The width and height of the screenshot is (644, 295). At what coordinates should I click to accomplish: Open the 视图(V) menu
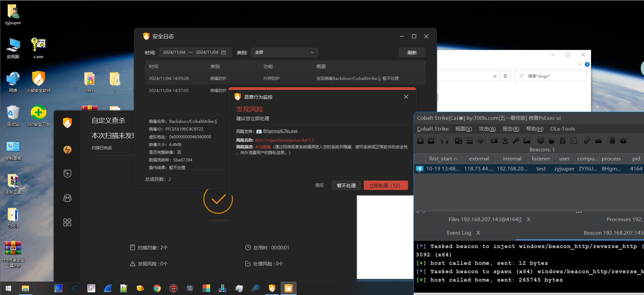click(463, 129)
